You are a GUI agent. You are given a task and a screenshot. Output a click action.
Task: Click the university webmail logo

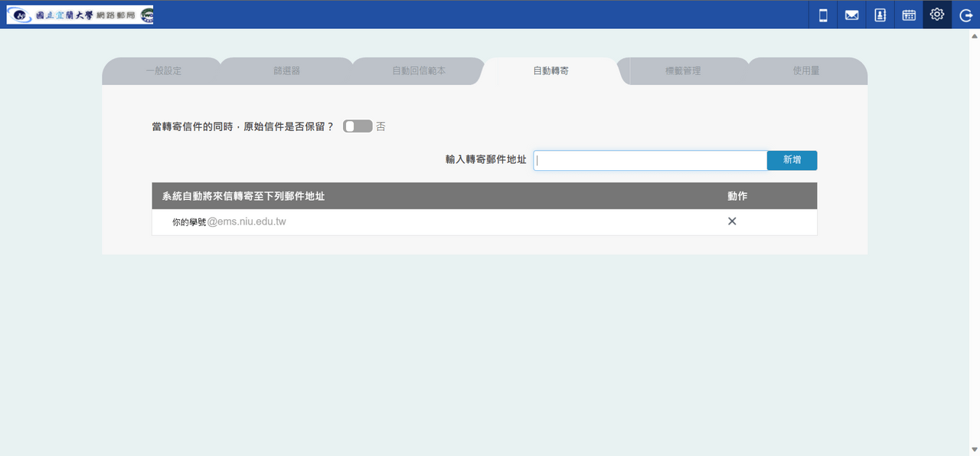click(80, 15)
